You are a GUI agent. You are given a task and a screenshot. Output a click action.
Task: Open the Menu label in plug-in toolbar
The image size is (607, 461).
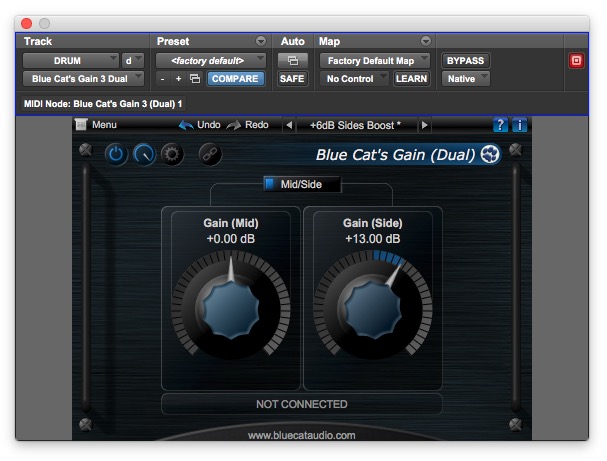[x=104, y=125]
